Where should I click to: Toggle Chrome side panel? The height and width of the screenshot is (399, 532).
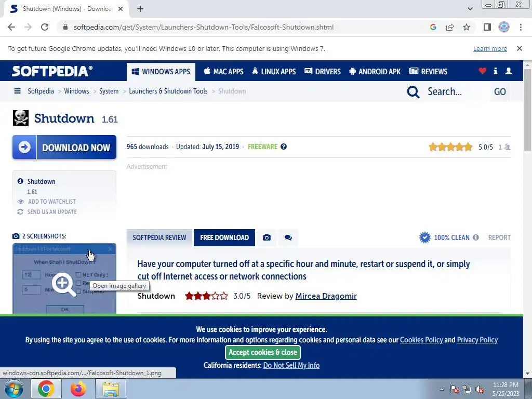[x=487, y=27]
